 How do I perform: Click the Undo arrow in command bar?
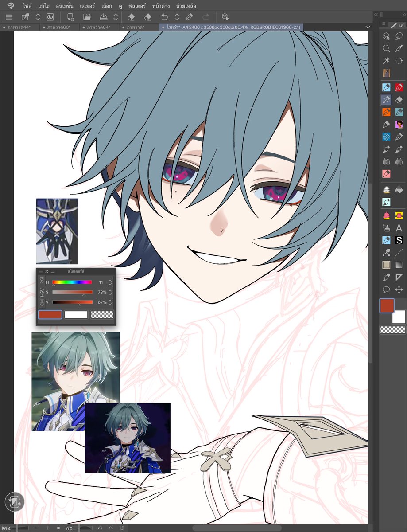[164, 17]
